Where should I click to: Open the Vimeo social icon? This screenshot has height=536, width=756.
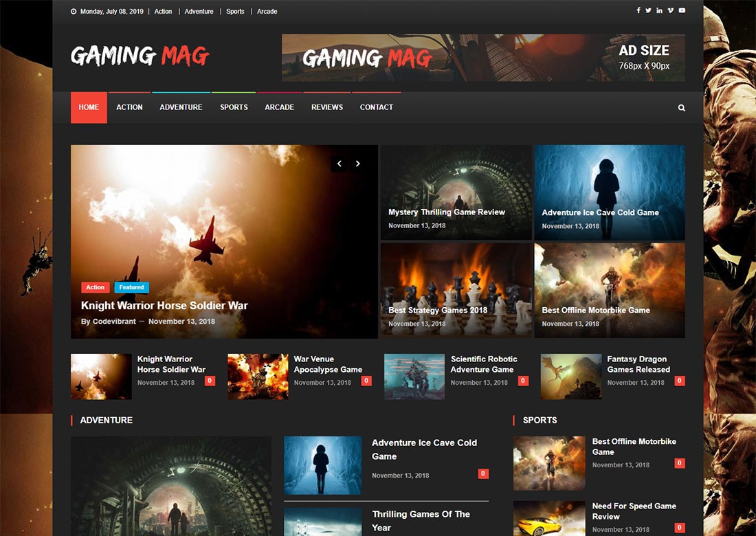(670, 10)
